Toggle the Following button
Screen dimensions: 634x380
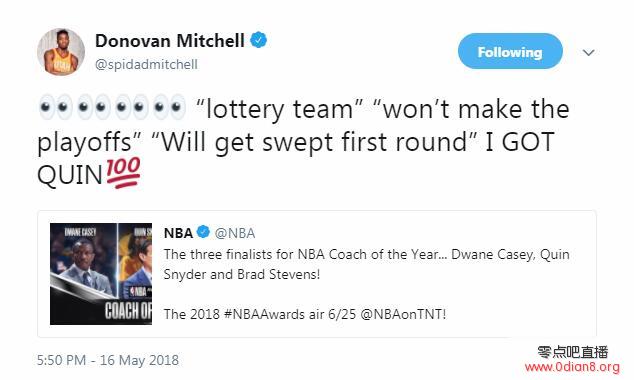[x=510, y=51]
